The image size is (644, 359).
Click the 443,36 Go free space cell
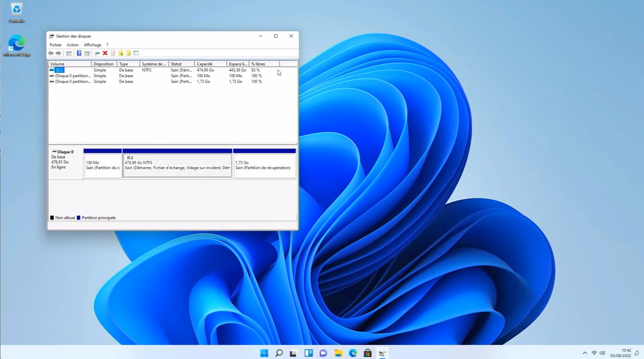click(238, 70)
